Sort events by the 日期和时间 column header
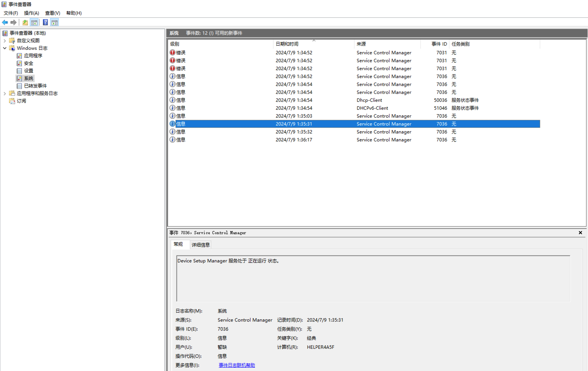This screenshot has height=371, width=588. (287, 44)
